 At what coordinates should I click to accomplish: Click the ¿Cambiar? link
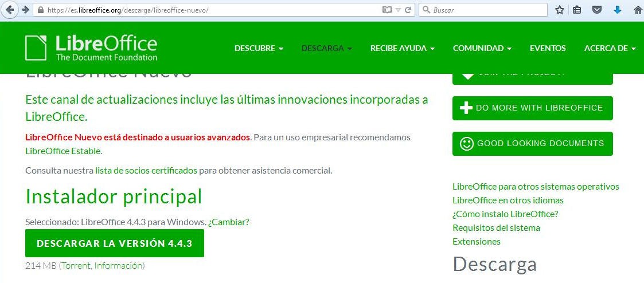(228, 222)
